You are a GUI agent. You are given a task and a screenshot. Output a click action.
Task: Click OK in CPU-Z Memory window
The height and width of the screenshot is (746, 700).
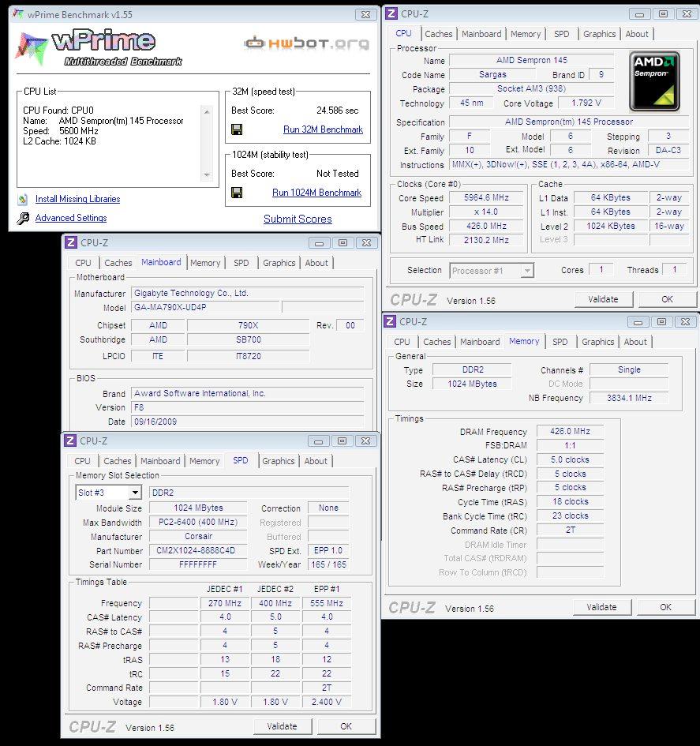[666, 607]
